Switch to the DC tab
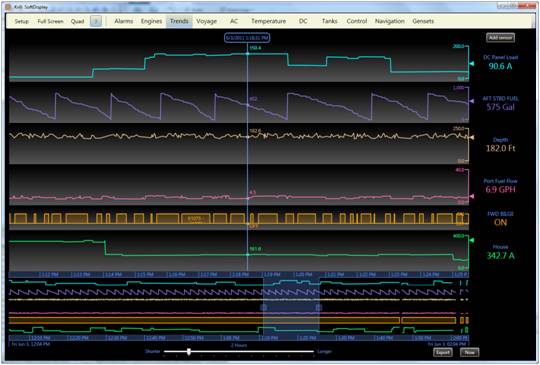 click(x=303, y=21)
